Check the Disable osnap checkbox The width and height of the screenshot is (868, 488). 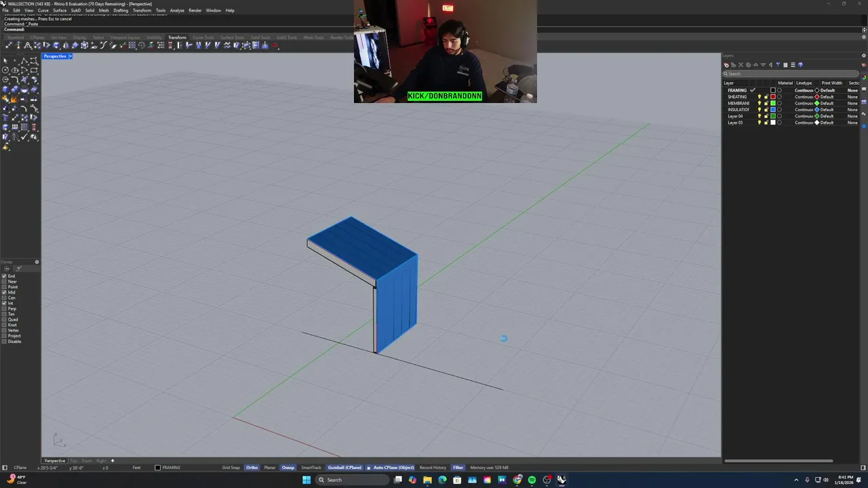pyautogui.click(x=4, y=342)
